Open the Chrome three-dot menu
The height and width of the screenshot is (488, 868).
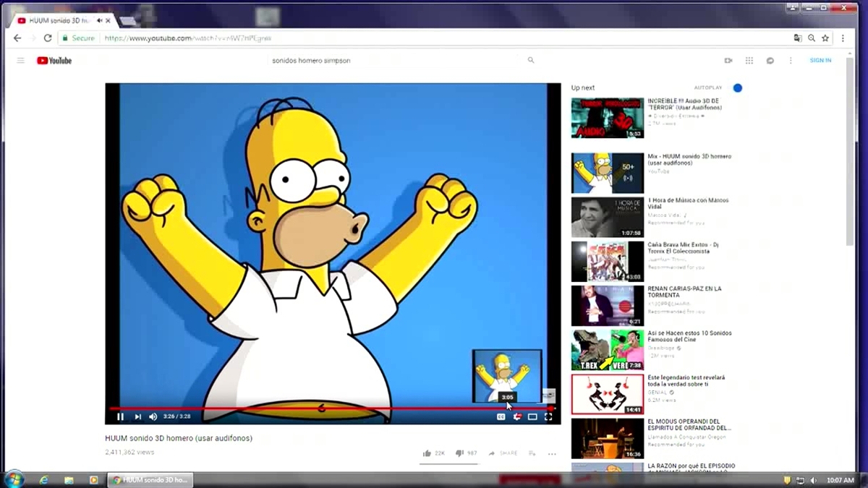[843, 38]
